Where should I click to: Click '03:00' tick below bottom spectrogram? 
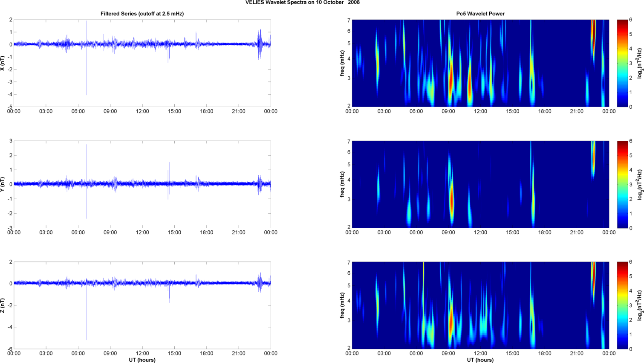pos(384,353)
